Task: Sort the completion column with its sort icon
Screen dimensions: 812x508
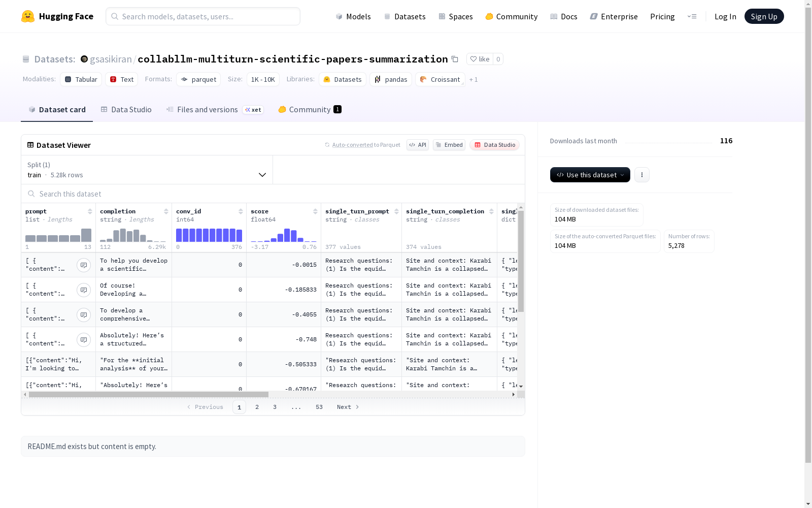Action: pos(166,211)
